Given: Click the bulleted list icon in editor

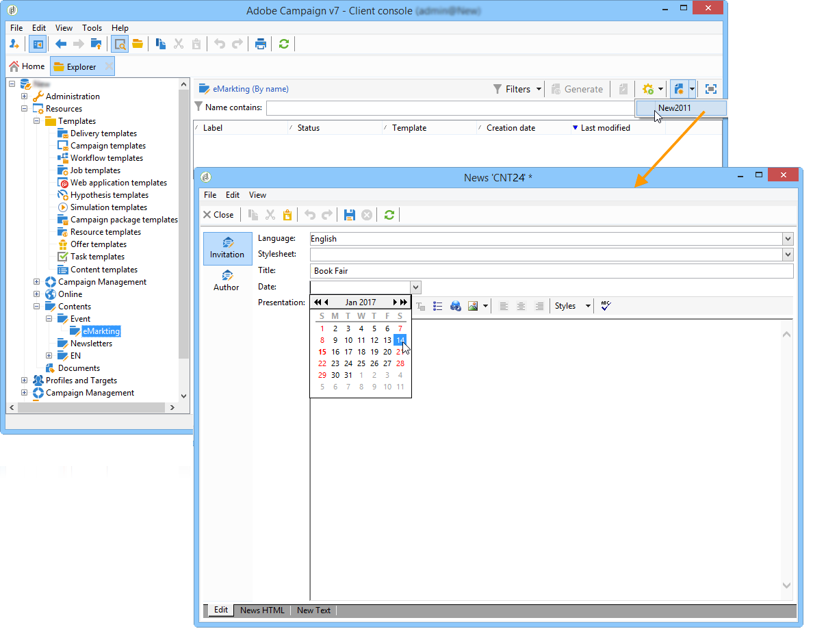Looking at the screenshot, I should coord(438,306).
